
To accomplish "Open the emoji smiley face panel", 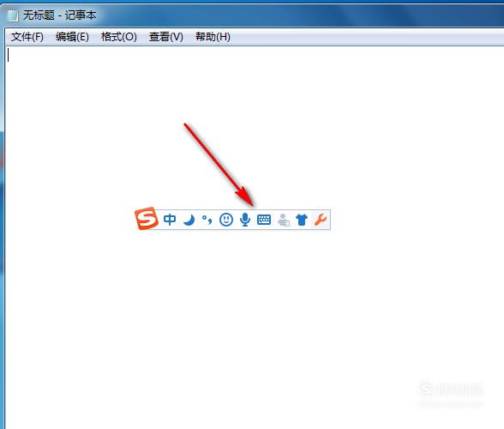I will click(226, 220).
